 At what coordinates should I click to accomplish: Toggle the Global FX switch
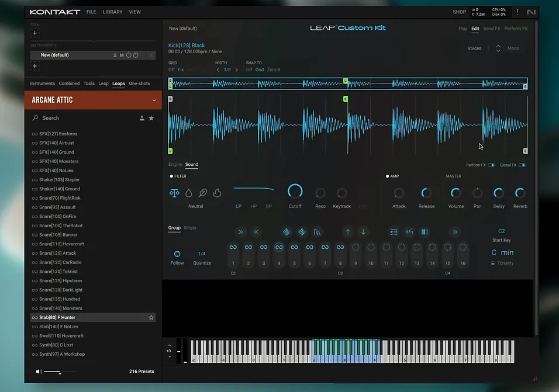(522, 165)
